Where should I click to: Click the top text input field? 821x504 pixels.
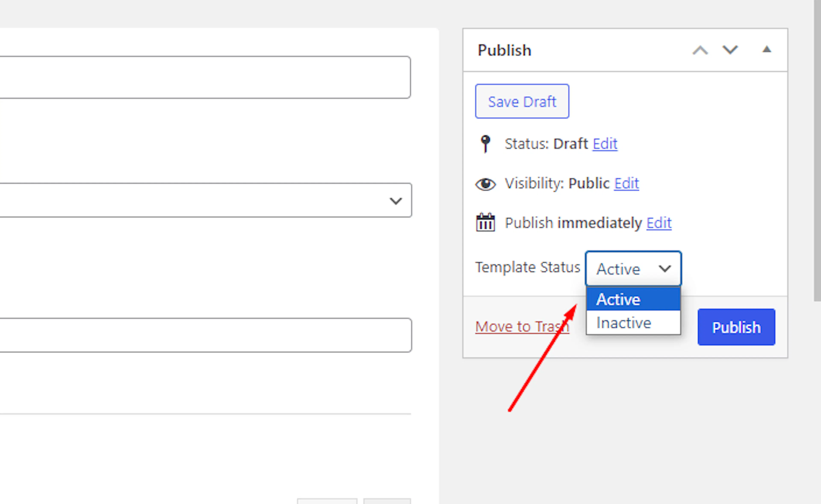205,77
